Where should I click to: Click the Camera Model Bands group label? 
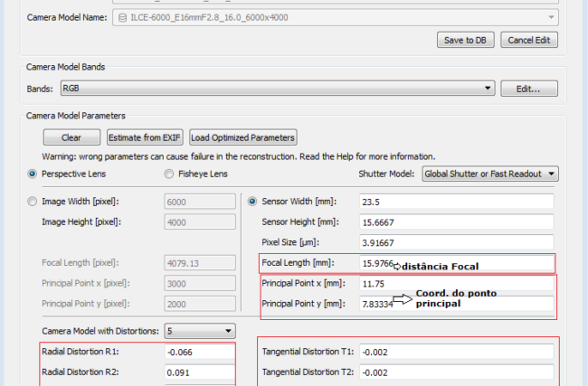[x=66, y=67]
